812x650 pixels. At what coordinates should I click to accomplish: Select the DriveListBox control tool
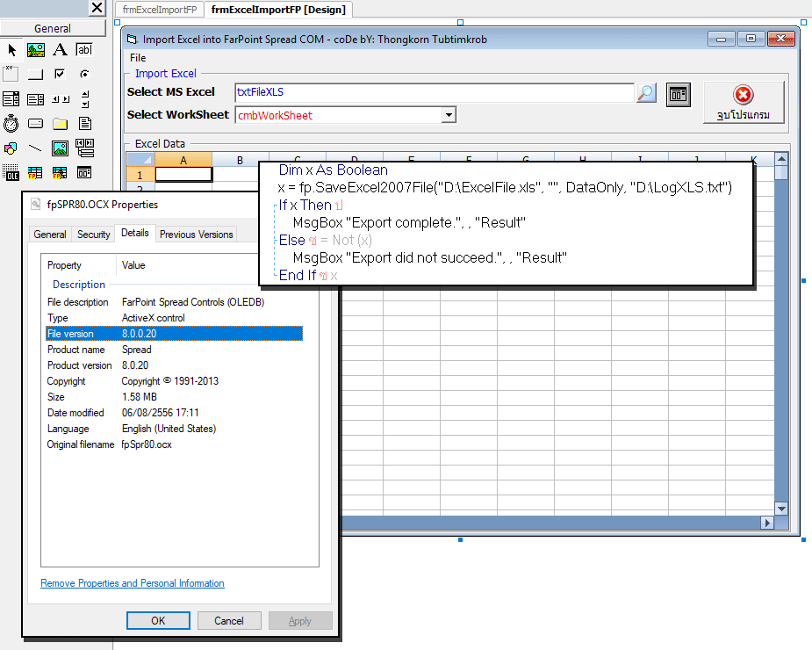[35, 123]
